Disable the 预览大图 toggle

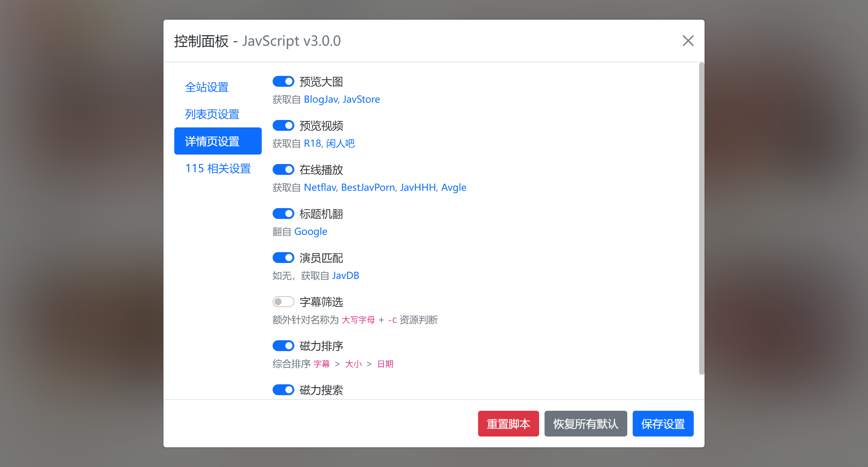pyautogui.click(x=283, y=81)
